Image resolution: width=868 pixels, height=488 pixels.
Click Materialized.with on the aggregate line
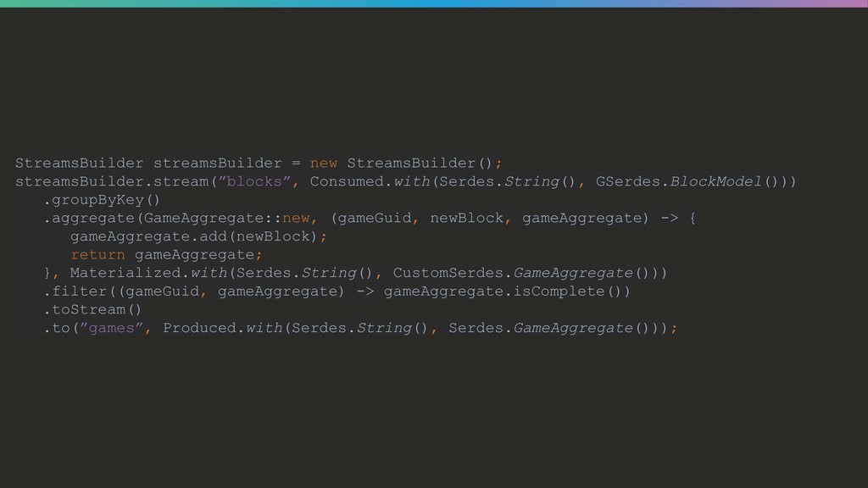click(x=148, y=274)
